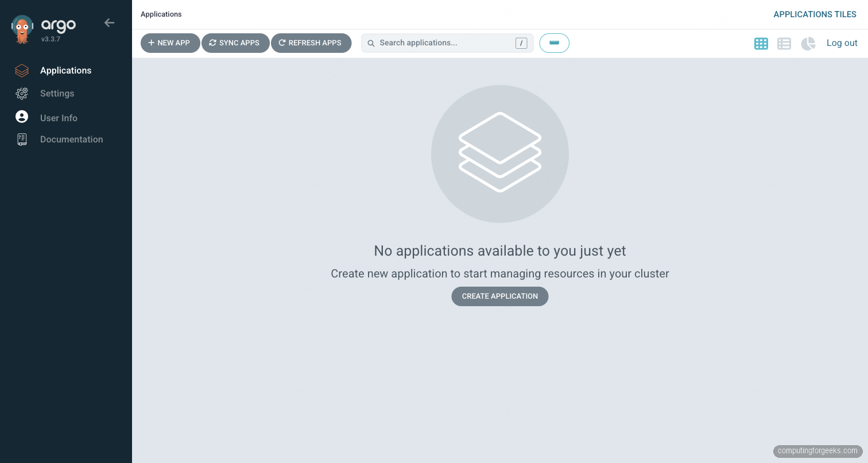Select the Applications layers icon in sidebar
Viewport: 868px width, 463px height.
22,70
